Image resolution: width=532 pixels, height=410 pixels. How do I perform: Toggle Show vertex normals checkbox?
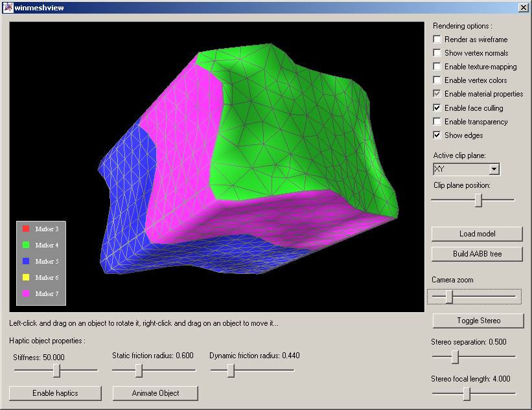coord(437,53)
